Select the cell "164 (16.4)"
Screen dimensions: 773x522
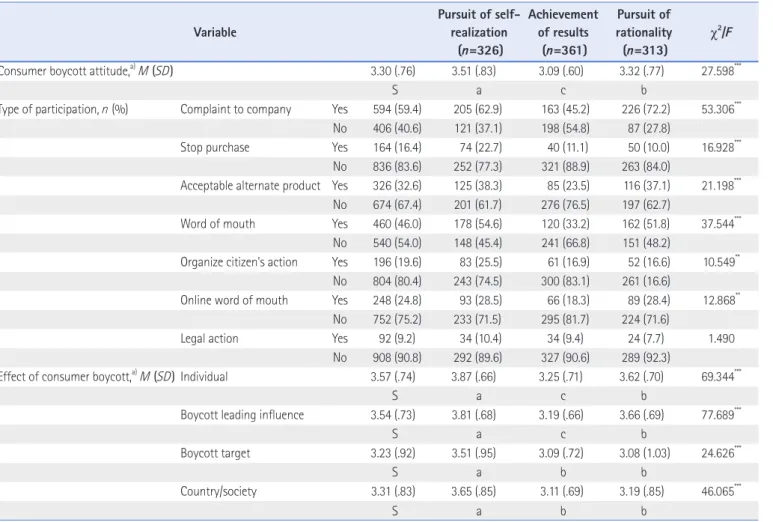(x=397, y=147)
